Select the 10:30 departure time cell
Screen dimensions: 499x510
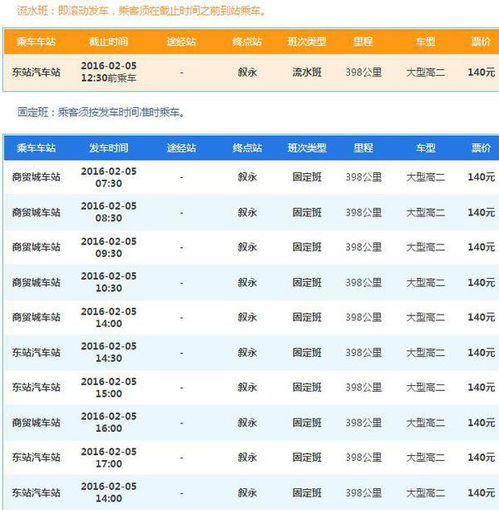(x=109, y=282)
